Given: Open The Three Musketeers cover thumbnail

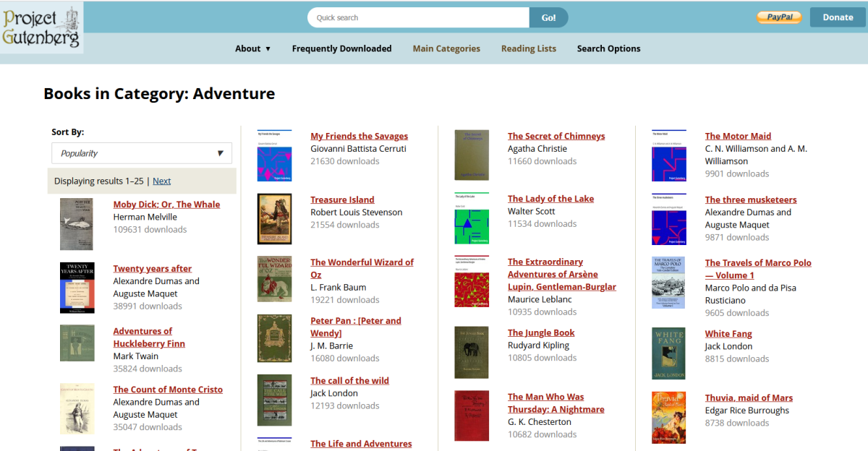Looking at the screenshot, I should [x=669, y=219].
